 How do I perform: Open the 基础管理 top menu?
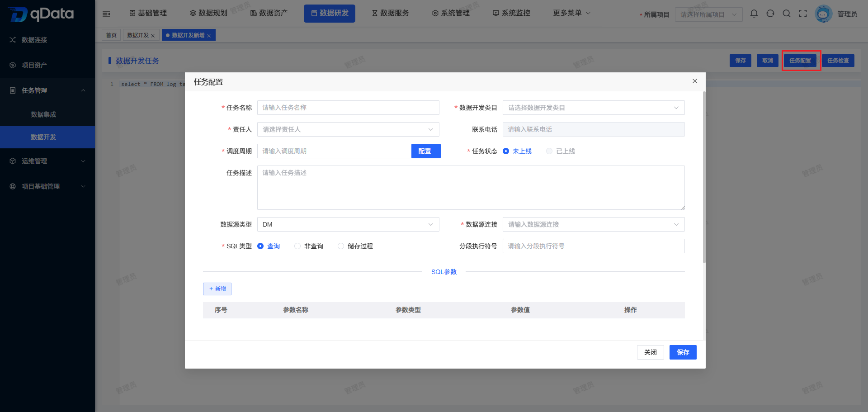pos(148,13)
